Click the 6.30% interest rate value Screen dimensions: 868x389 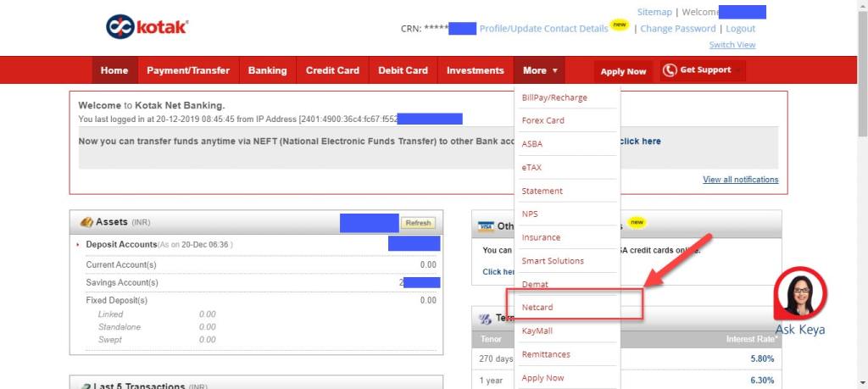(762, 381)
